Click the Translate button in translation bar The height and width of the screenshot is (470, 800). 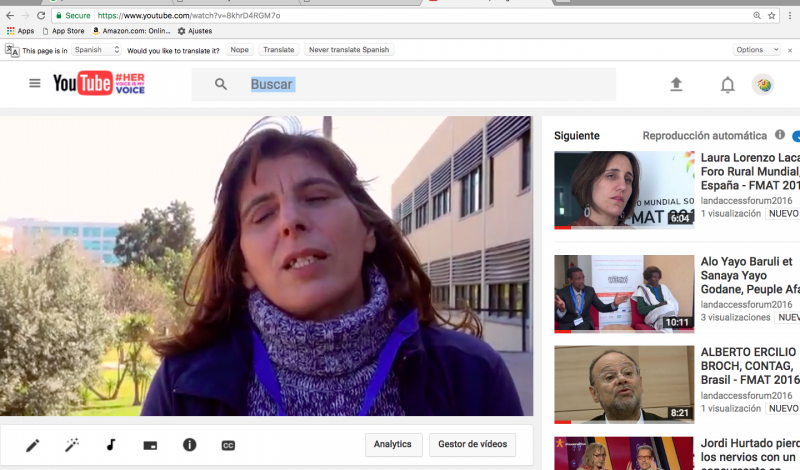click(278, 50)
